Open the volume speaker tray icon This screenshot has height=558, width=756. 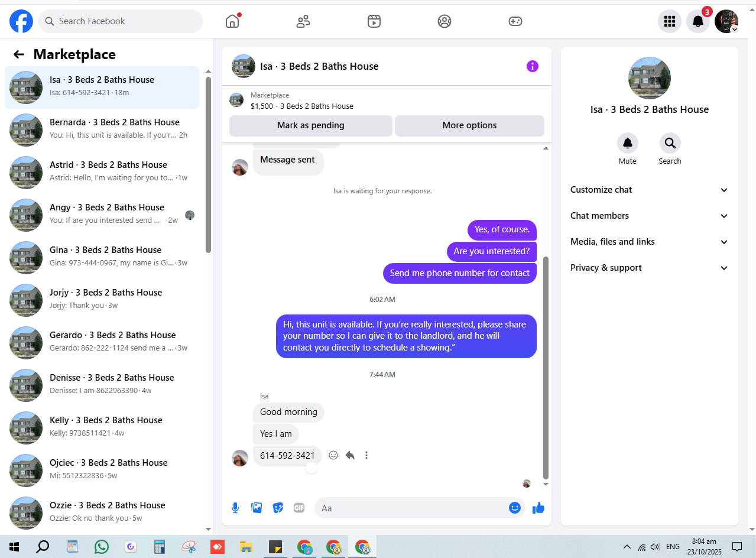coord(655,547)
